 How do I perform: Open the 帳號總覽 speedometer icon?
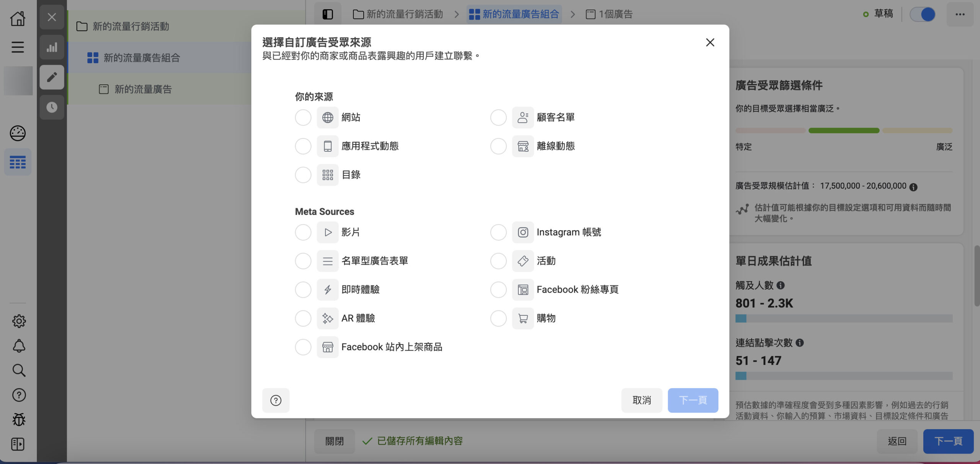pyautogui.click(x=18, y=133)
